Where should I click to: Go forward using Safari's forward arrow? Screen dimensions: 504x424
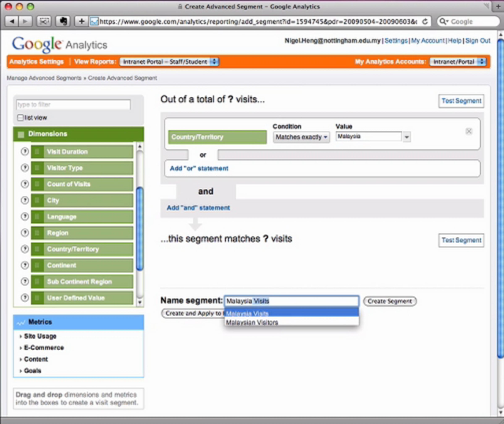click(x=25, y=22)
